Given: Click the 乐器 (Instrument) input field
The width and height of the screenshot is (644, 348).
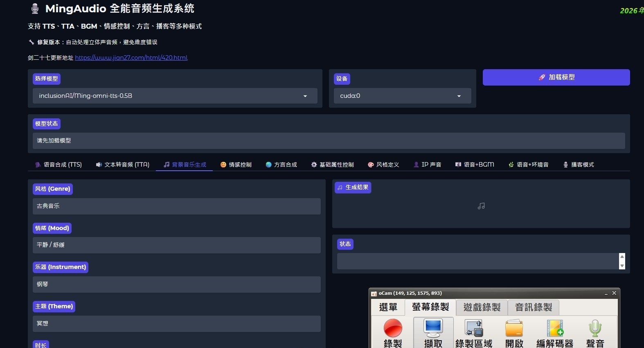Looking at the screenshot, I should point(177,285).
